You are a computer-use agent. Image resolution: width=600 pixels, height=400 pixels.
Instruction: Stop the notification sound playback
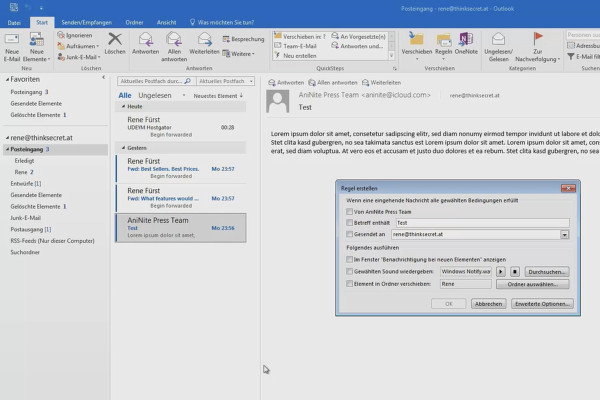(x=515, y=272)
